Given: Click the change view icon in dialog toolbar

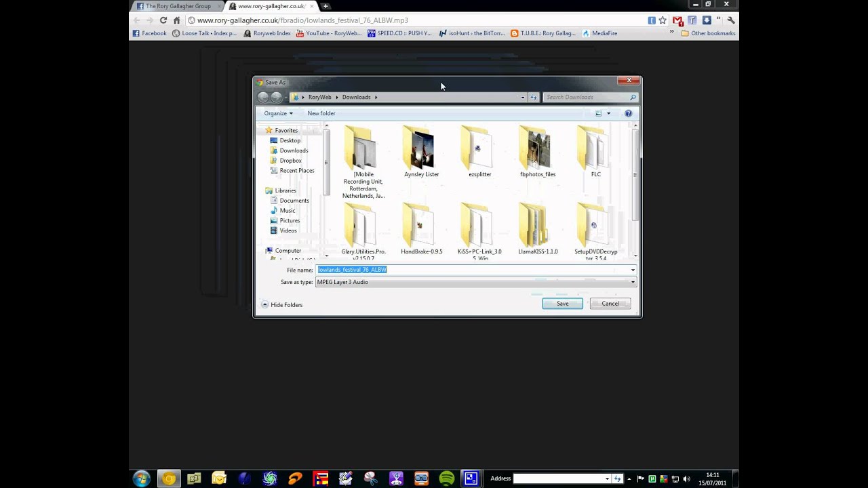Looking at the screenshot, I should tap(599, 113).
